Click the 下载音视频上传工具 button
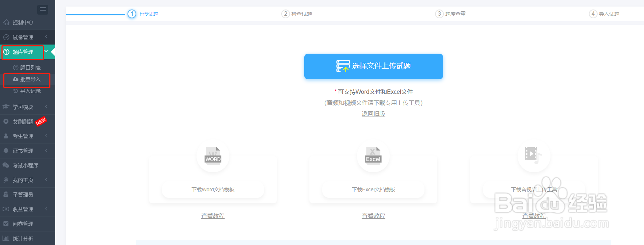 coord(534,190)
